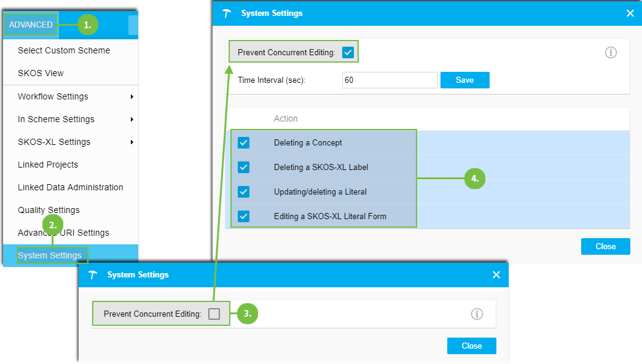Expand the SKOS-XL Settings submenu
Viewport: 642px width, 364px height.
pos(74,142)
